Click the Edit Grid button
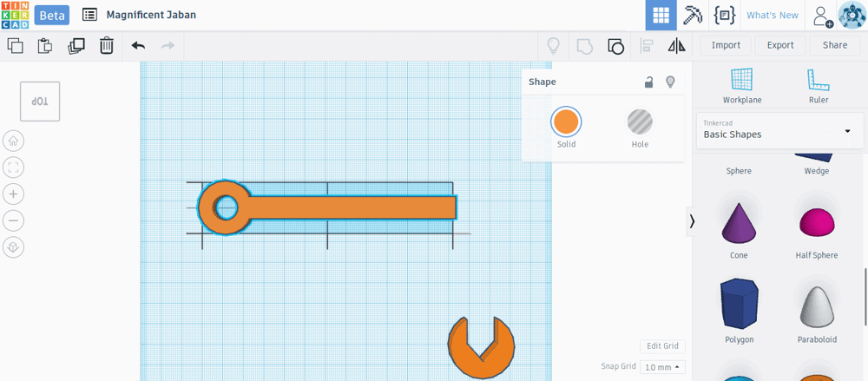 (x=662, y=346)
